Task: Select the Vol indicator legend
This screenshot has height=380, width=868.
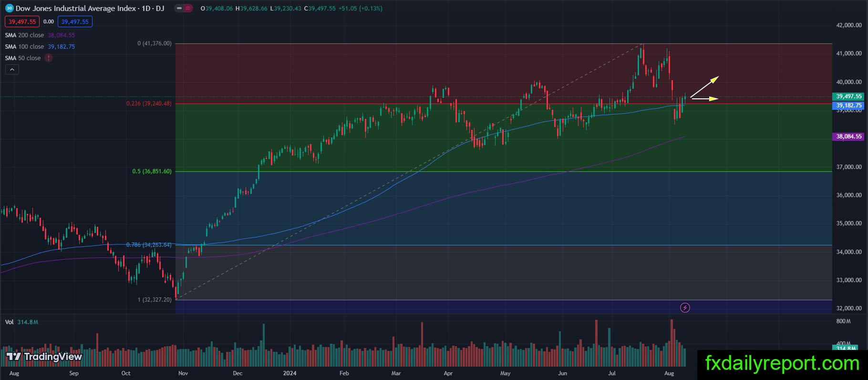Action: point(9,322)
